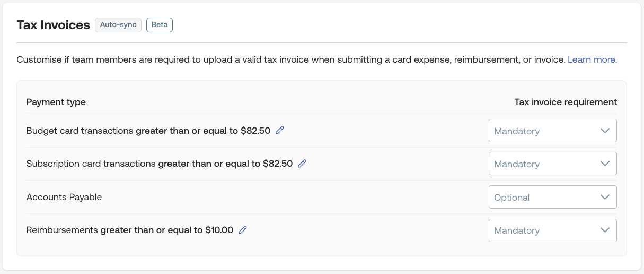Click the Auto-sync badge
644x274 pixels.
(118, 25)
